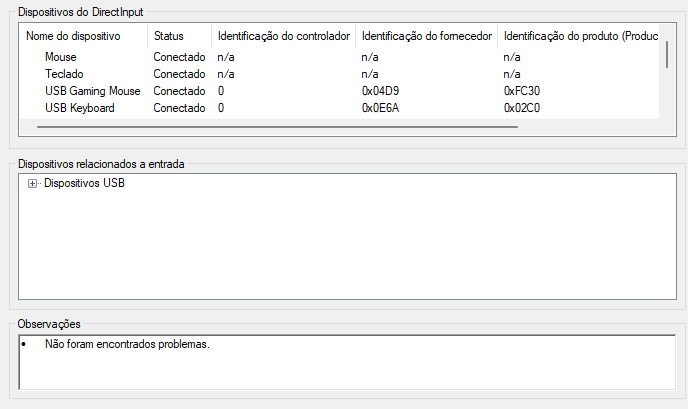Viewport: 688px width, 409px height.
Task: Click Conectado status of USB Keyboard
Action: 179,108
